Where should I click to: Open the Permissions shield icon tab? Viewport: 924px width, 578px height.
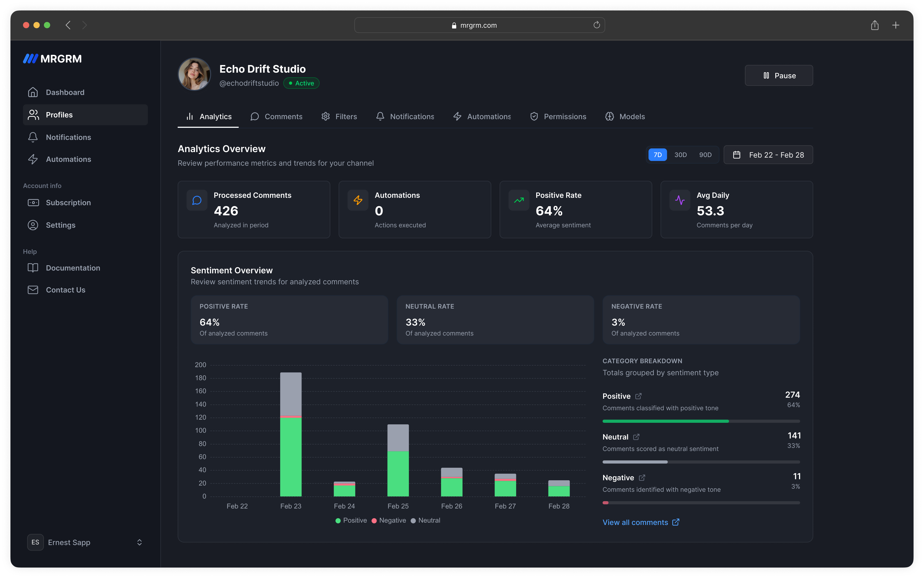534,116
